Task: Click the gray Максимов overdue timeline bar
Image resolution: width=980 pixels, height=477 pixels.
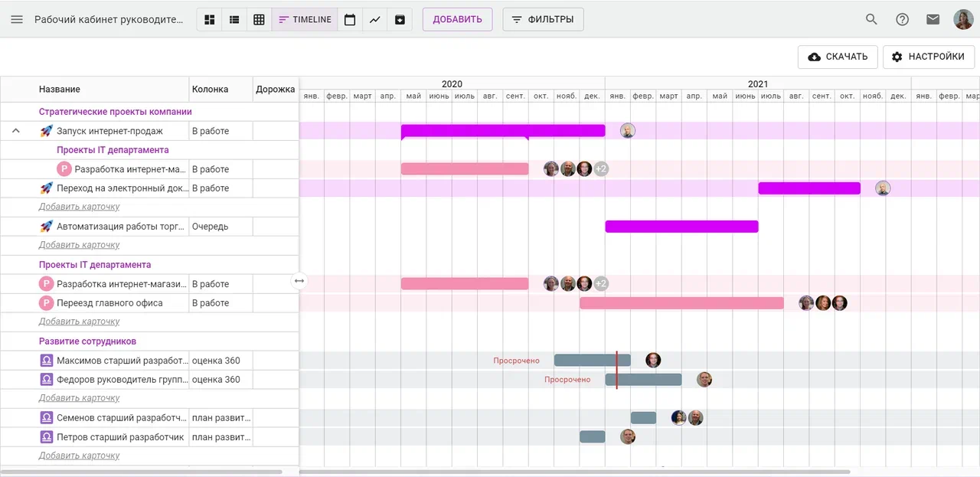Action: (592, 361)
